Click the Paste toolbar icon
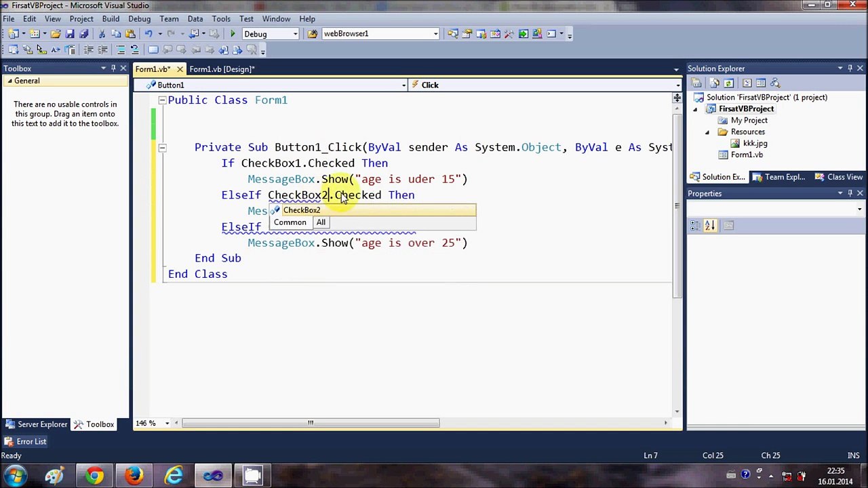This screenshot has height=488, width=868. click(129, 34)
